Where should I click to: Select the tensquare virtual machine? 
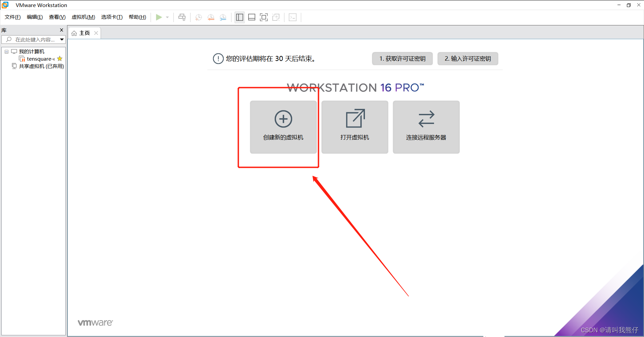click(39, 59)
